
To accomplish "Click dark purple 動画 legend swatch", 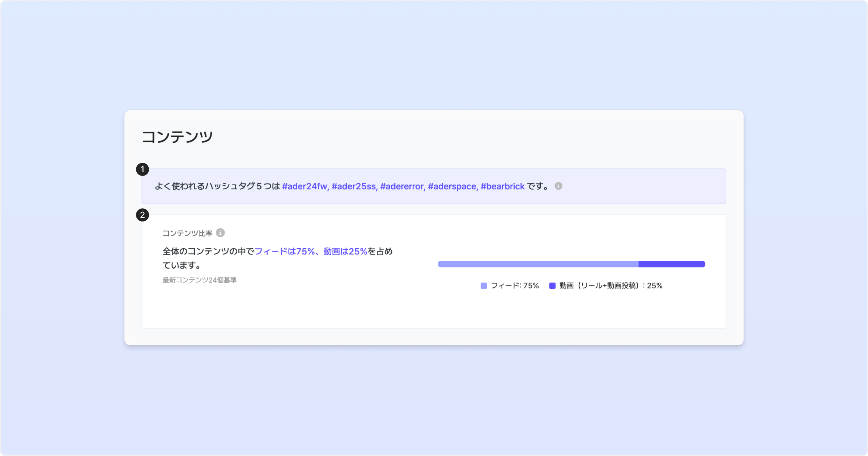I will click(552, 286).
